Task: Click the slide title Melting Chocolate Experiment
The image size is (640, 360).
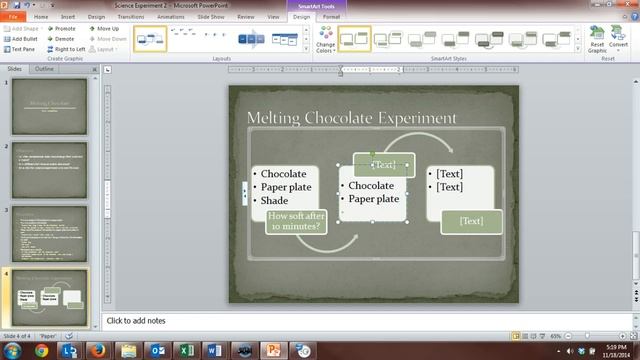Action: 351,118
